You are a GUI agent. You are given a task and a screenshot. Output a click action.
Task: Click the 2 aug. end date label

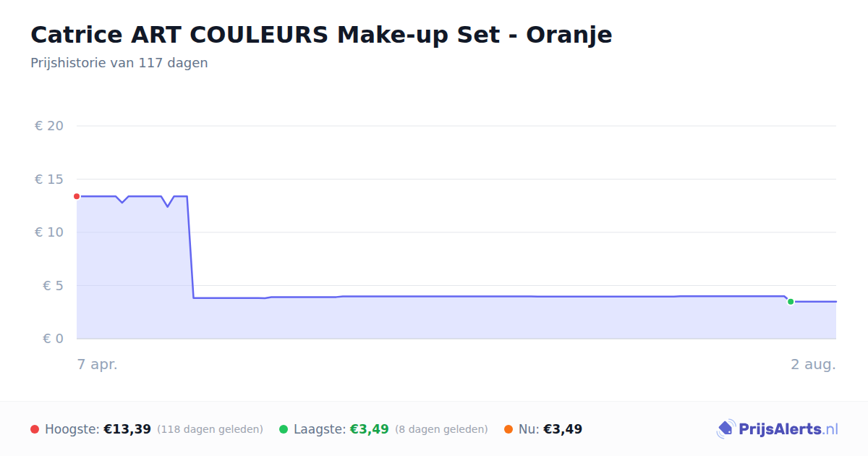813,365
